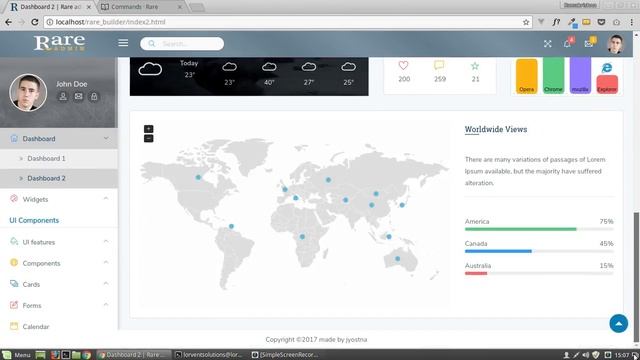640x360 pixels.
Task: Click the taskbar clock 15:07
Action: (622, 355)
